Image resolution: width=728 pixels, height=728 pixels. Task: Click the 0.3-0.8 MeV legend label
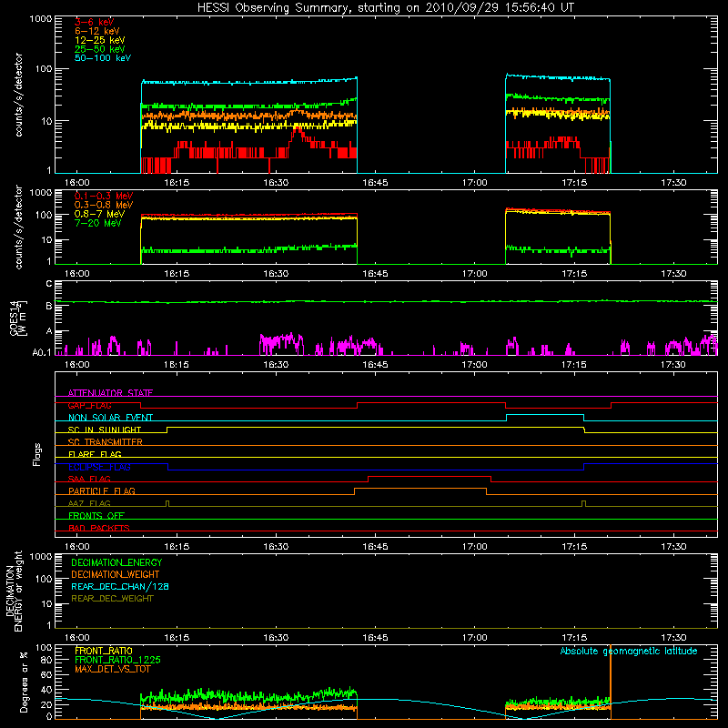104,205
